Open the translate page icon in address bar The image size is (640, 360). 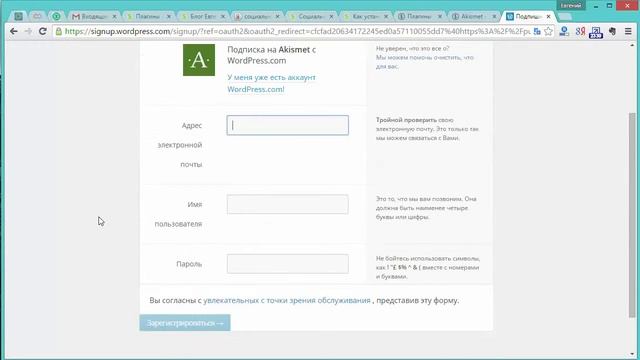[537, 31]
